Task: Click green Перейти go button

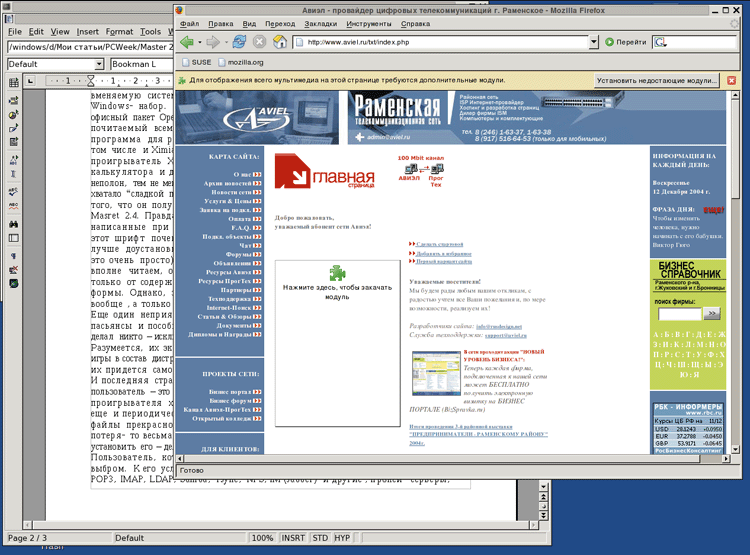Action: (x=626, y=42)
